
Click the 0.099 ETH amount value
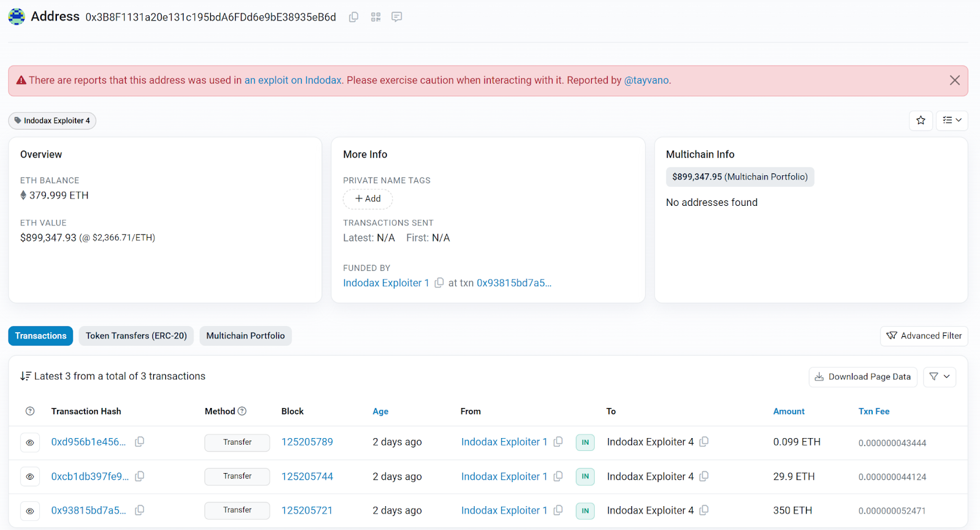(797, 442)
